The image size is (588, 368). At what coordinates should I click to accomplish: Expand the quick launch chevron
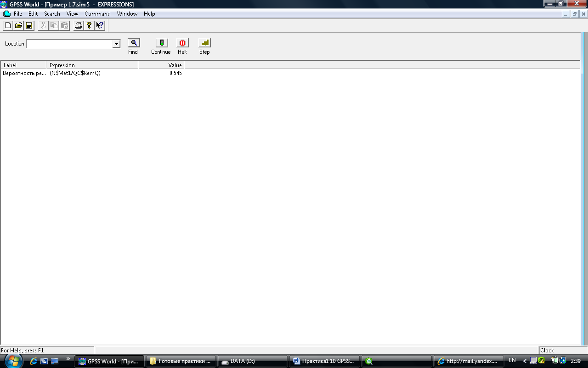(68, 359)
